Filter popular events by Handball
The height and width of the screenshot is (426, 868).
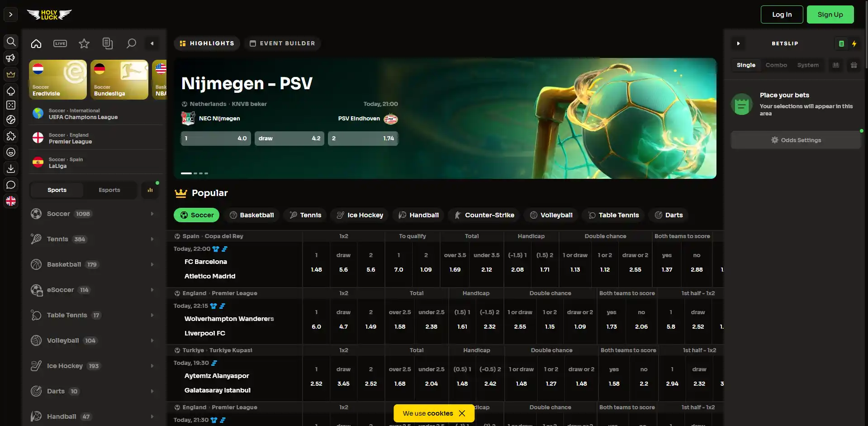(418, 215)
